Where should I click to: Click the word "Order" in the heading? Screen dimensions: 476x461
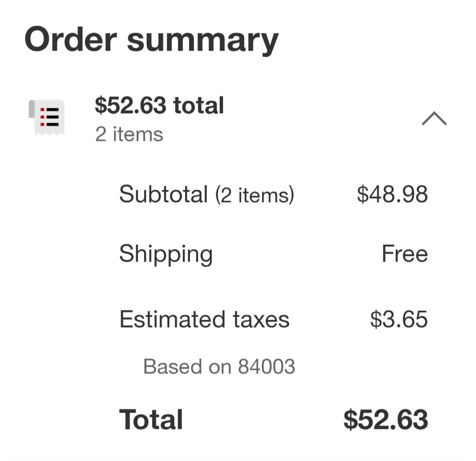coord(71,39)
